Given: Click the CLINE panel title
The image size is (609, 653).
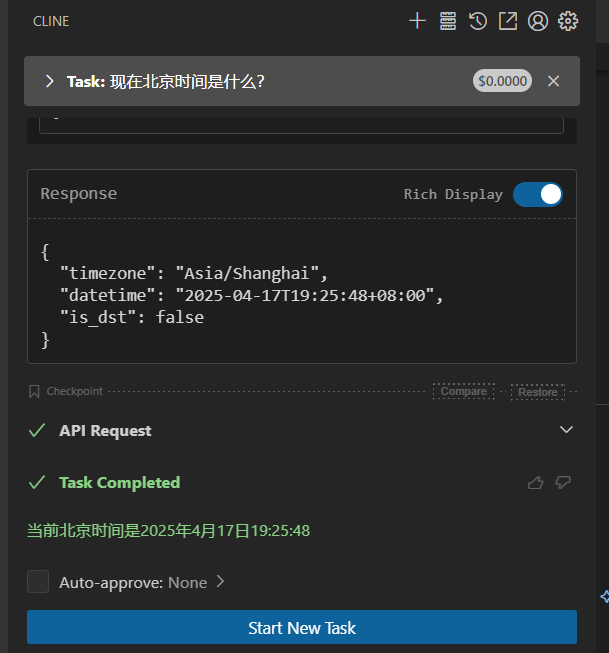Looking at the screenshot, I should tap(51, 21).
